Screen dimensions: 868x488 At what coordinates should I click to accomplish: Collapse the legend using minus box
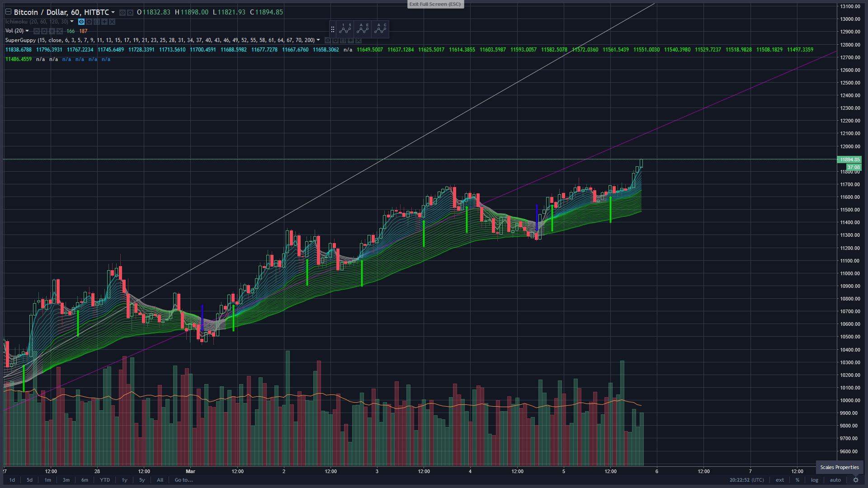pyautogui.click(x=8, y=12)
